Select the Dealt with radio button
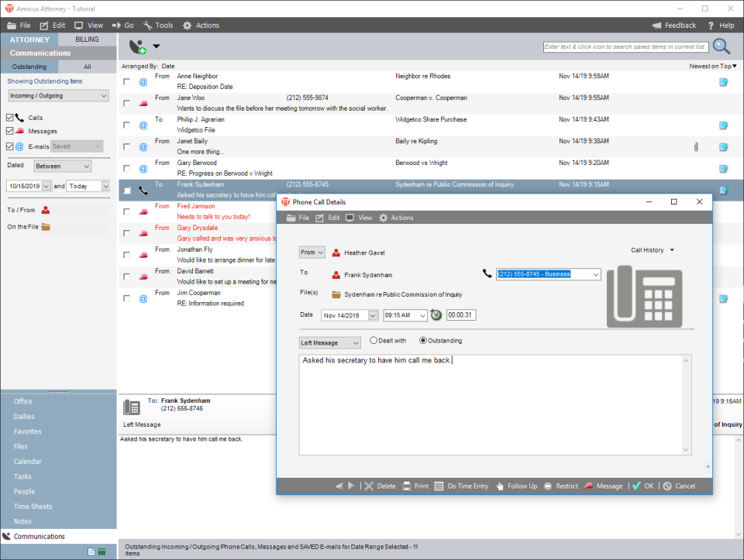Viewport: 744px width, 560px height. pyautogui.click(x=374, y=341)
